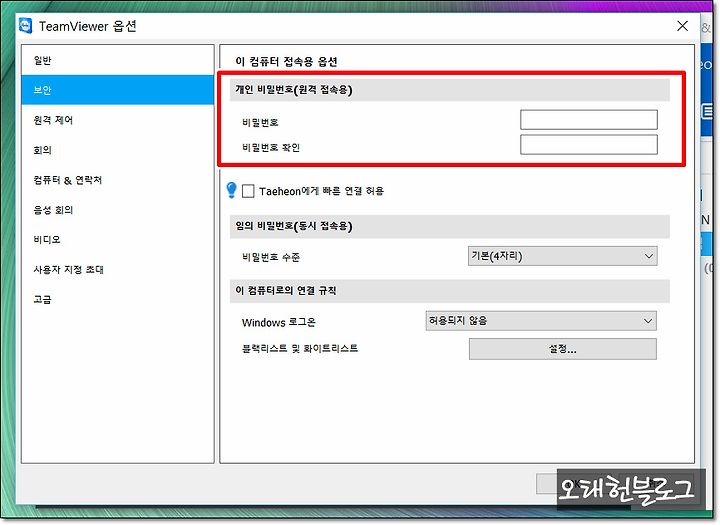Viewport: 720px width, 525px height.
Task: Open the 원격 제어 settings category
Action: pyautogui.click(x=117, y=120)
